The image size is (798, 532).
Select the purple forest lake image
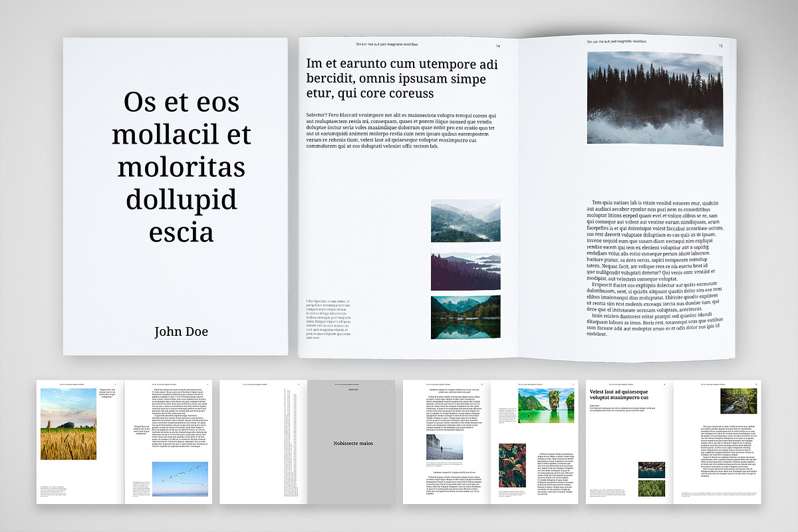465,271
